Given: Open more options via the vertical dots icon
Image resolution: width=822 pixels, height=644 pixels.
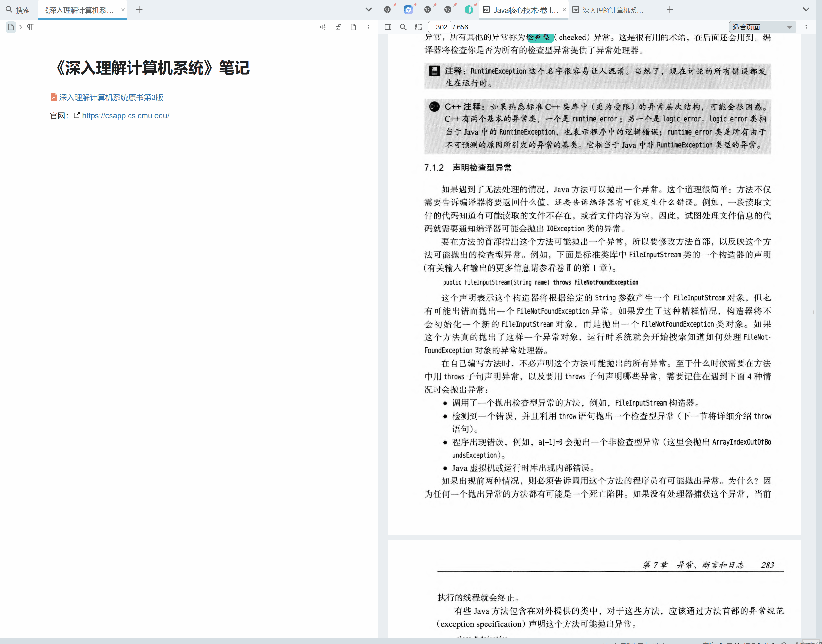Looking at the screenshot, I should tap(369, 27).
